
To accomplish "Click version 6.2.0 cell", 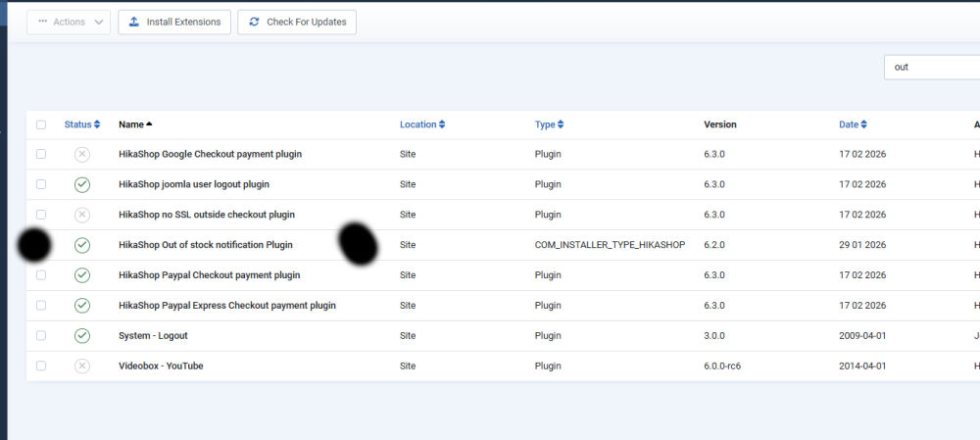I will coord(714,245).
